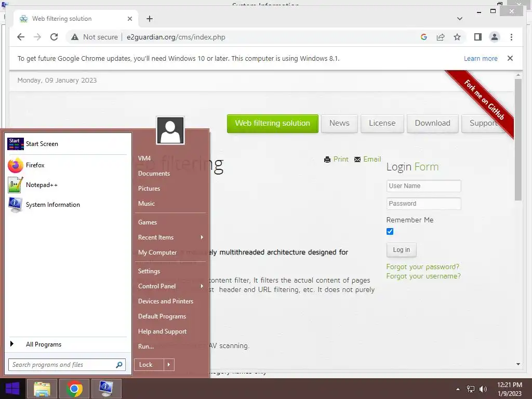
Task: Click the Chrome back arrow
Action: (x=21, y=37)
